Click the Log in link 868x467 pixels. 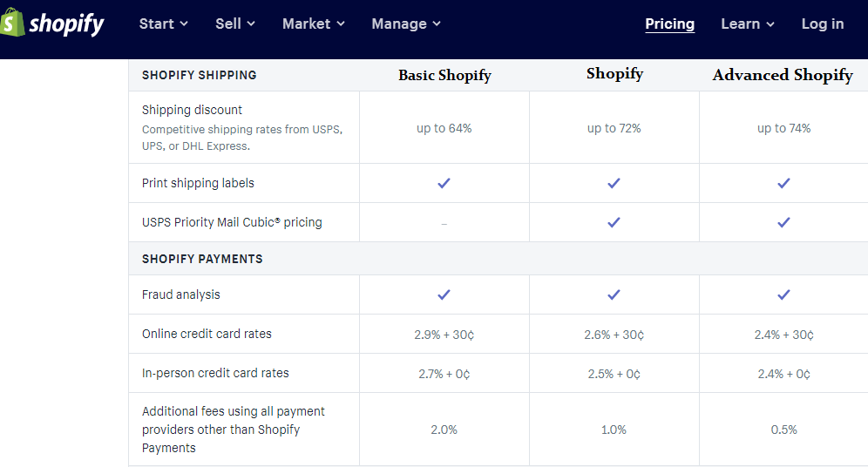[823, 24]
